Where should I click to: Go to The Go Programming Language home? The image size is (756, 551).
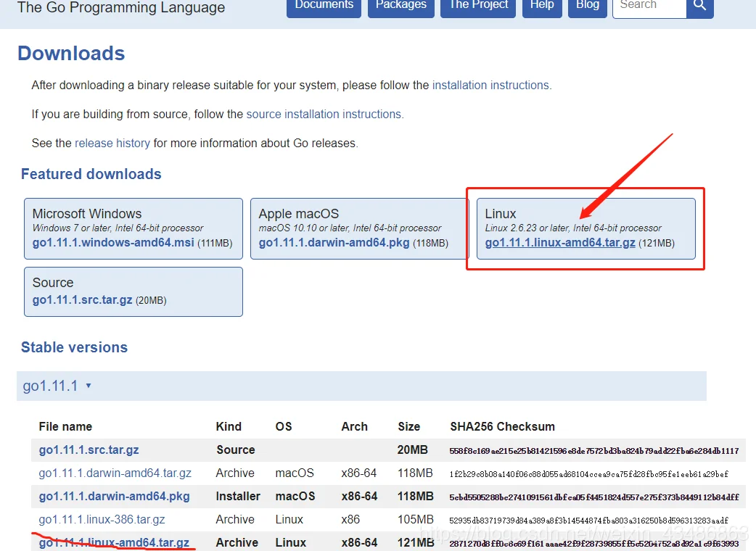(x=121, y=7)
